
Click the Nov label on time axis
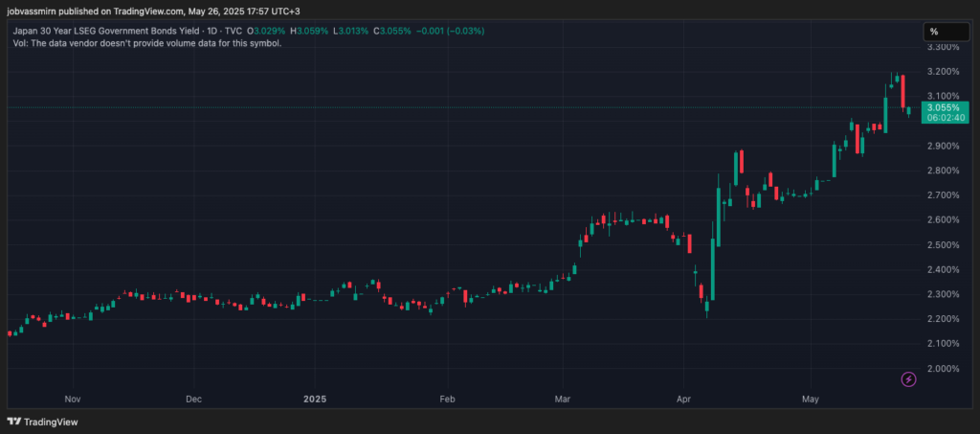point(70,398)
